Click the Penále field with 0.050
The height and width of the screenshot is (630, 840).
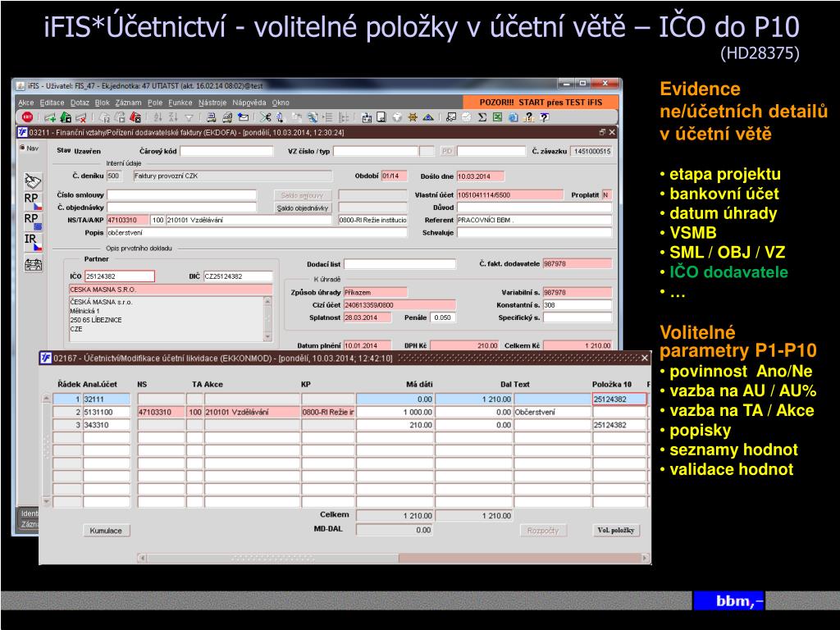point(443,317)
